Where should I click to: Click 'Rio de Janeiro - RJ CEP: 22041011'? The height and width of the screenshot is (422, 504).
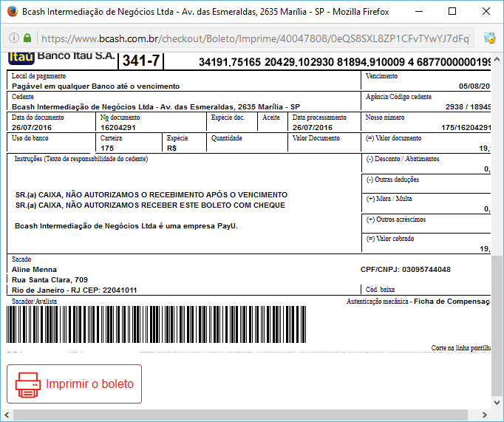click(74, 290)
